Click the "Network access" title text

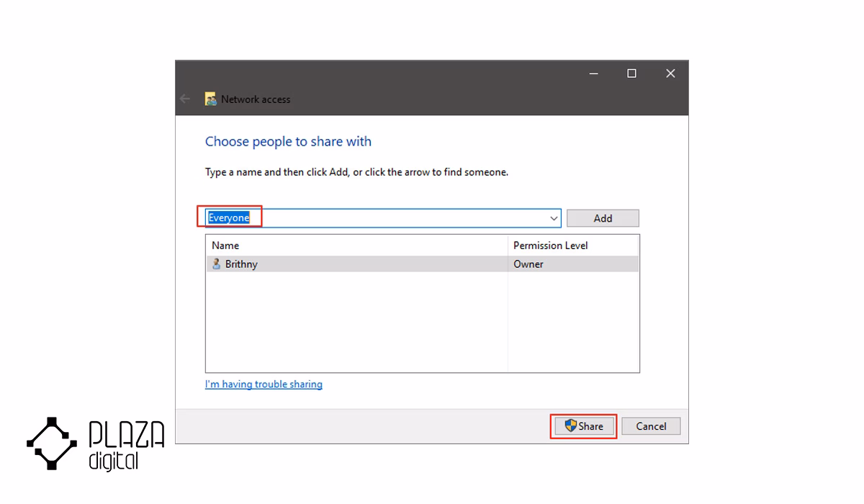coord(256,99)
